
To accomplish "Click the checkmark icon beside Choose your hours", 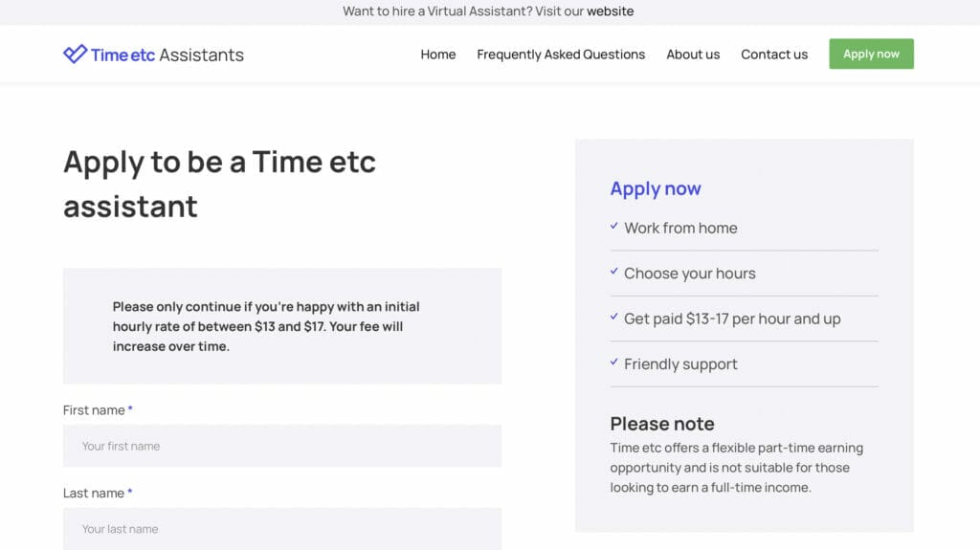I will (x=613, y=272).
